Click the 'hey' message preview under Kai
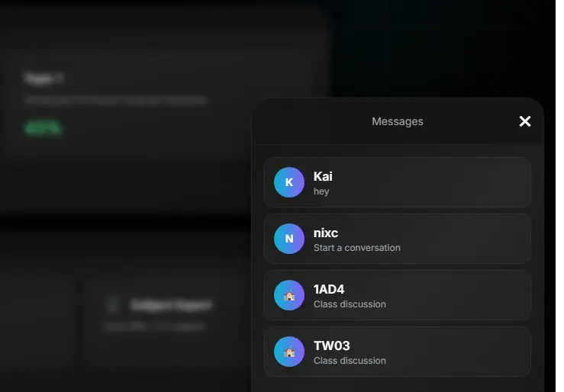564x392 pixels. pyautogui.click(x=321, y=191)
